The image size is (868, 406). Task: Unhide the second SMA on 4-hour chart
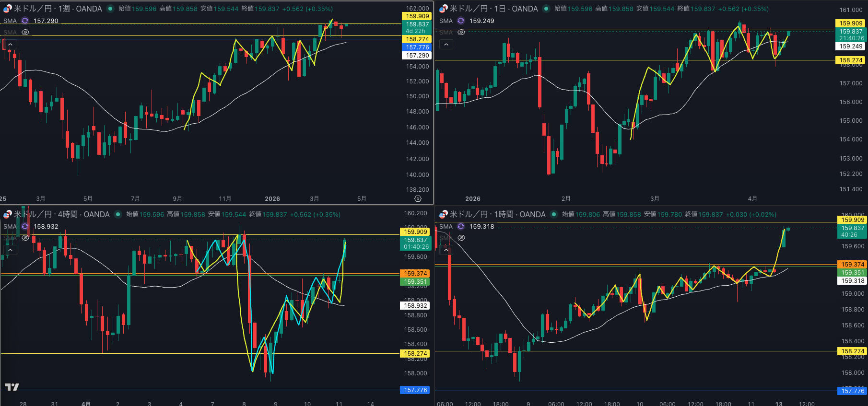(x=25, y=238)
